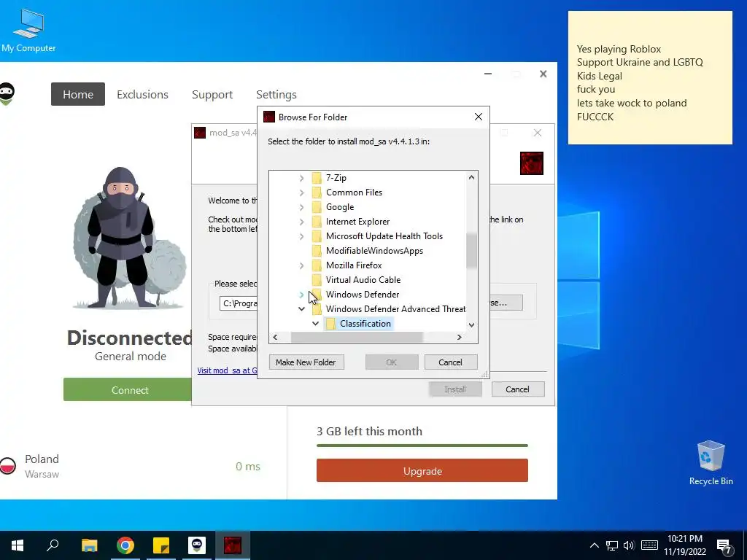Click the data usage progress bar
This screenshot has height=560, width=747.
click(x=422, y=446)
